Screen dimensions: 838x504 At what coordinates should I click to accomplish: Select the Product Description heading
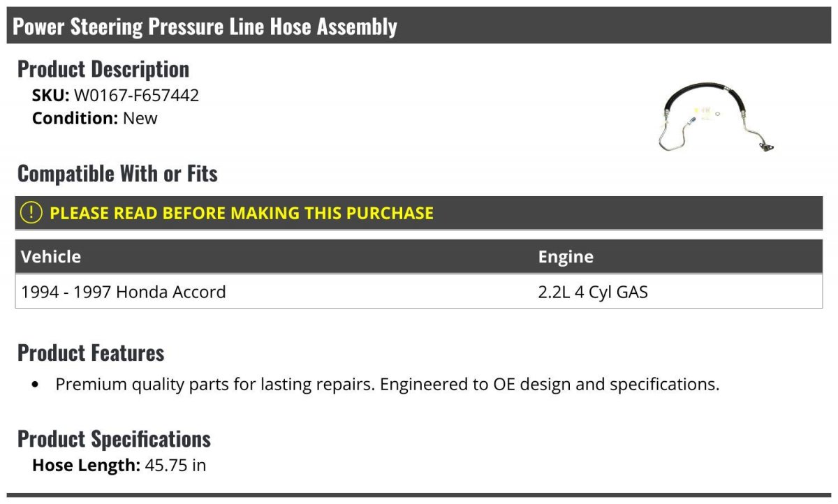click(x=103, y=69)
